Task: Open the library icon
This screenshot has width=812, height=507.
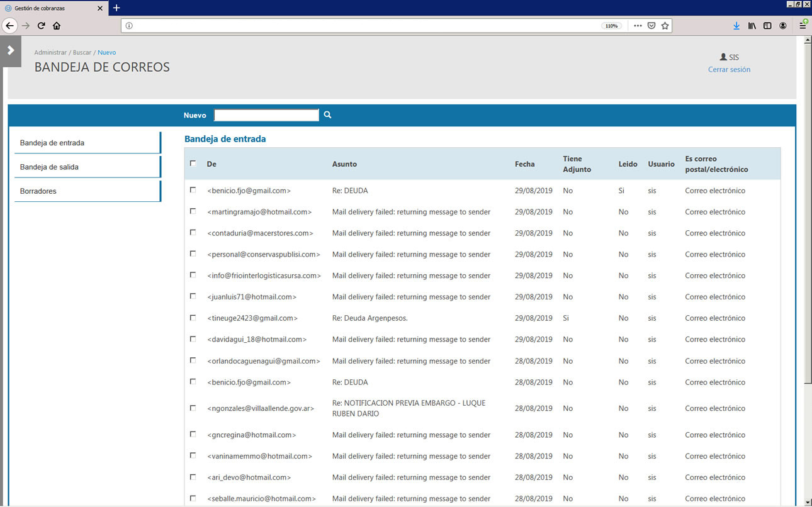Action: [752, 26]
